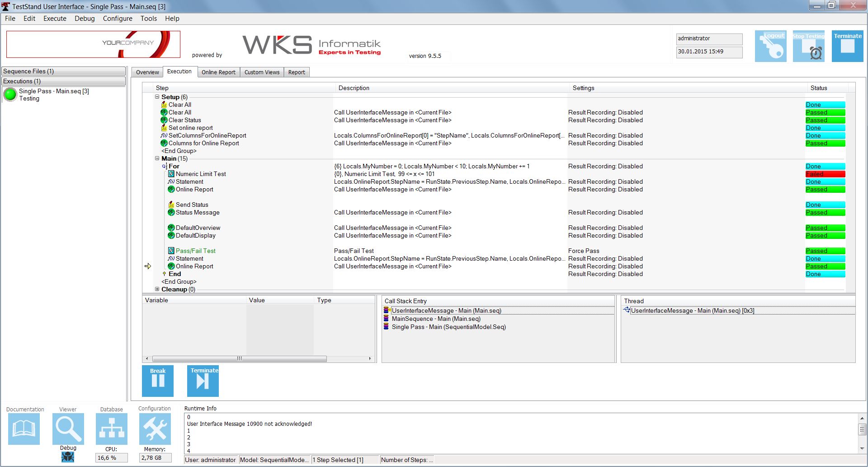The width and height of the screenshot is (868, 467).
Task: Click the red Failed status cell
Action: [x=825, y=174]
